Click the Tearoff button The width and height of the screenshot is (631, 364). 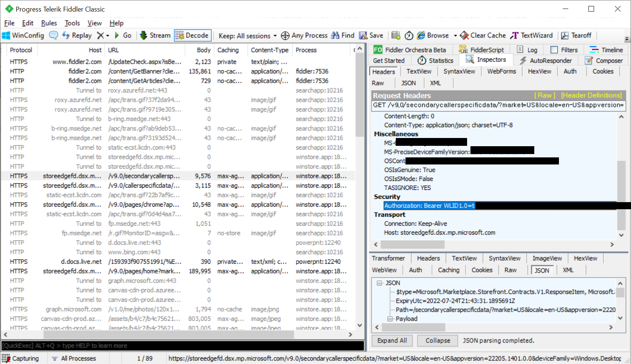(576, 35)
